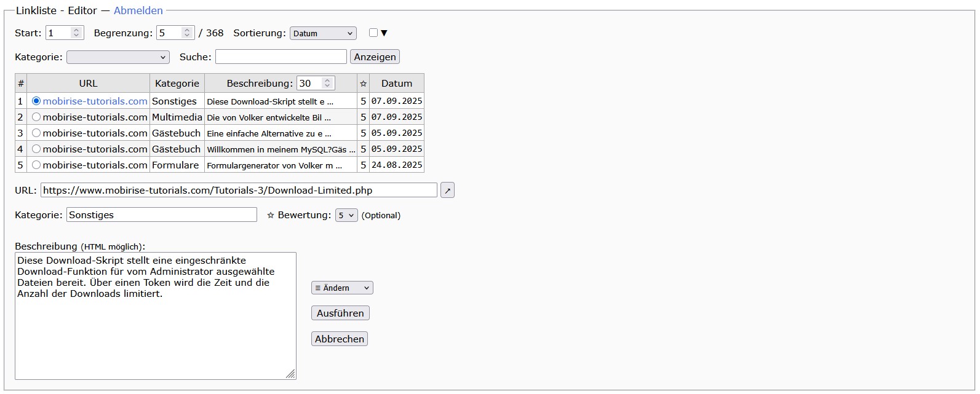Adjust the Begrenzung stepper arrows
The height and width of the screenshot is (394, 980).
click(187, 33)
